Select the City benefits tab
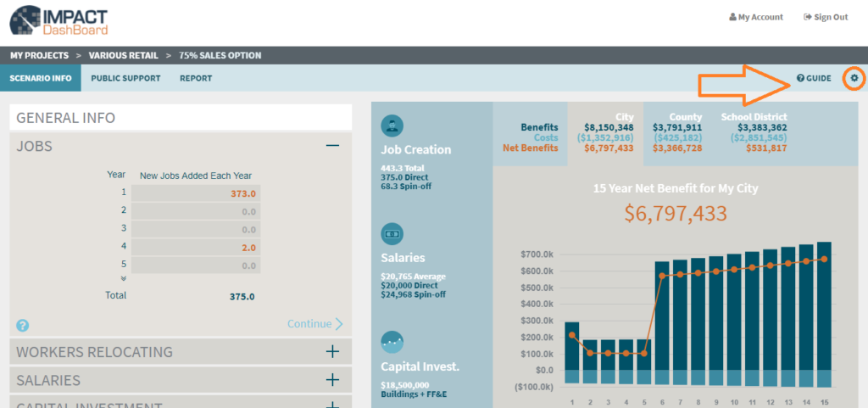Viewport: 868px width, 408px height. [605, 133]
